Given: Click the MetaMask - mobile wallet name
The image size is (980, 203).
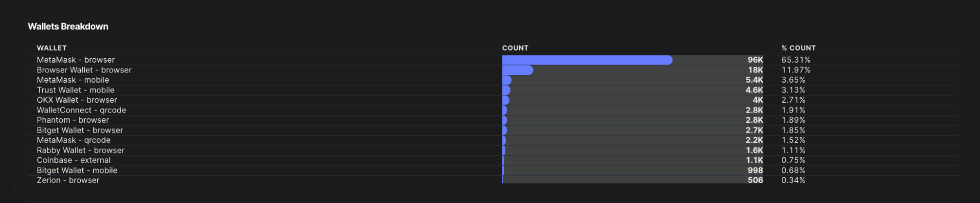Looking at the screenshot, I should [x=73, y=80].
